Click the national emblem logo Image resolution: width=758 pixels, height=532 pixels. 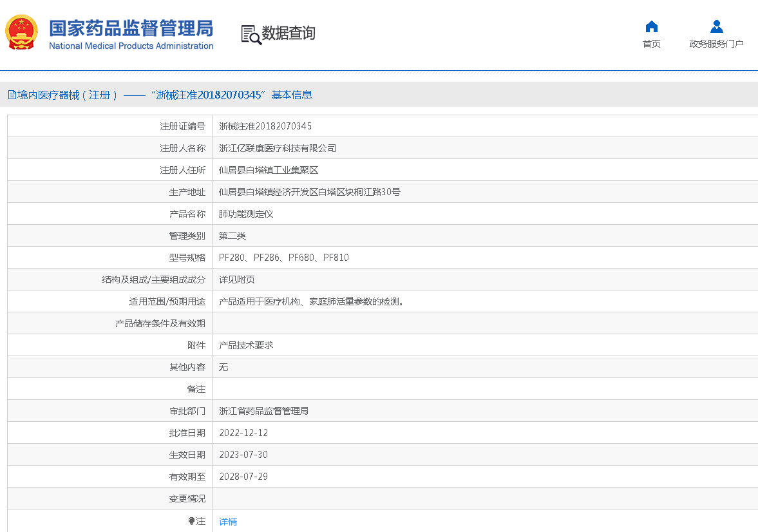click(x=22, y=33)
